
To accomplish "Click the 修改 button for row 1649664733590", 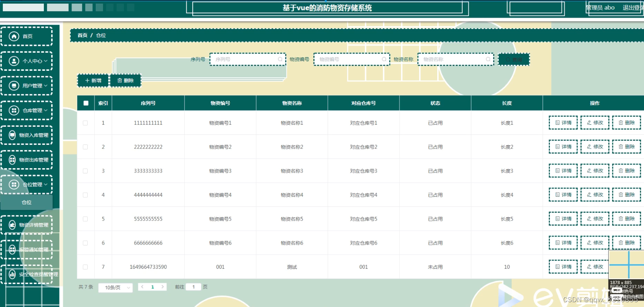I will pyautogui.click(x=595, y=267).
